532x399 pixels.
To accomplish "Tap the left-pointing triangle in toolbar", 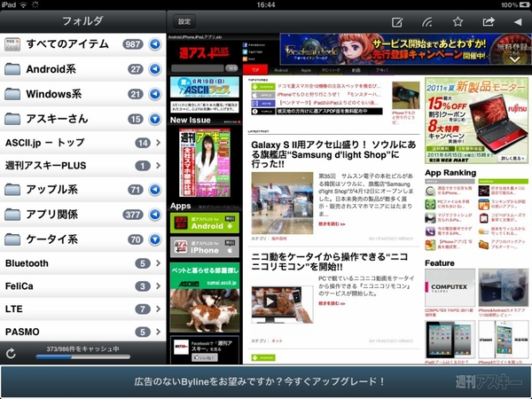I will click(518, 22).
